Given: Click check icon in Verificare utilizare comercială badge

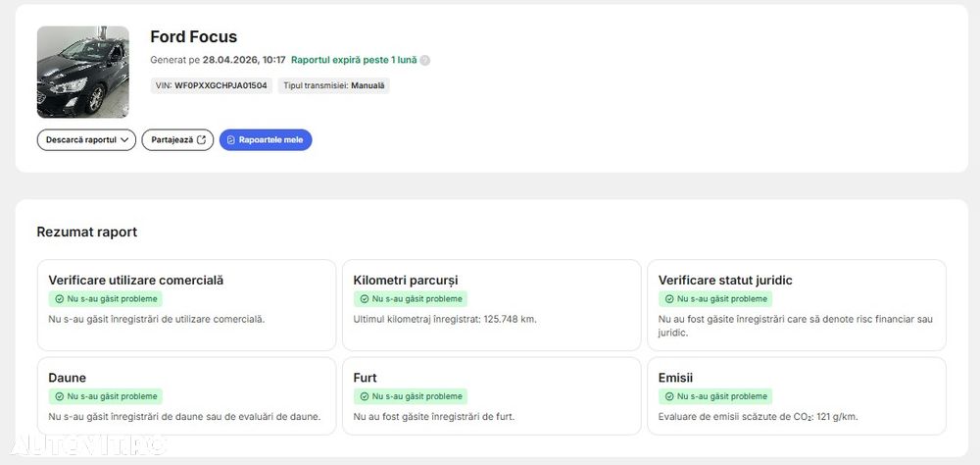Looking at the screenshot, I should pos(60,299).
